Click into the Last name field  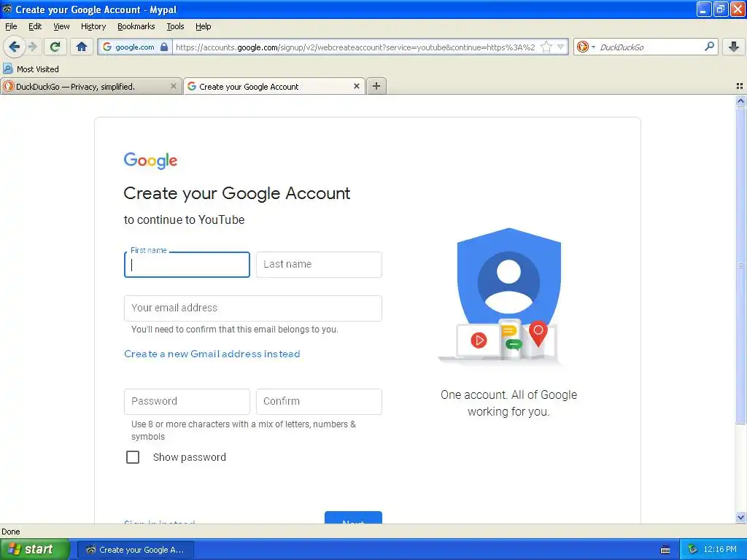coord(319,265)
